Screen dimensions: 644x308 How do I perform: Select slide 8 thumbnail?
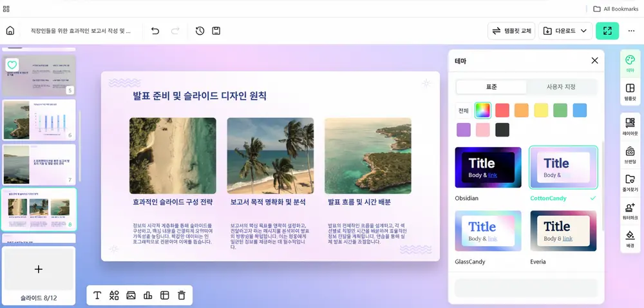pyautogui.click(x=39, y=209)
